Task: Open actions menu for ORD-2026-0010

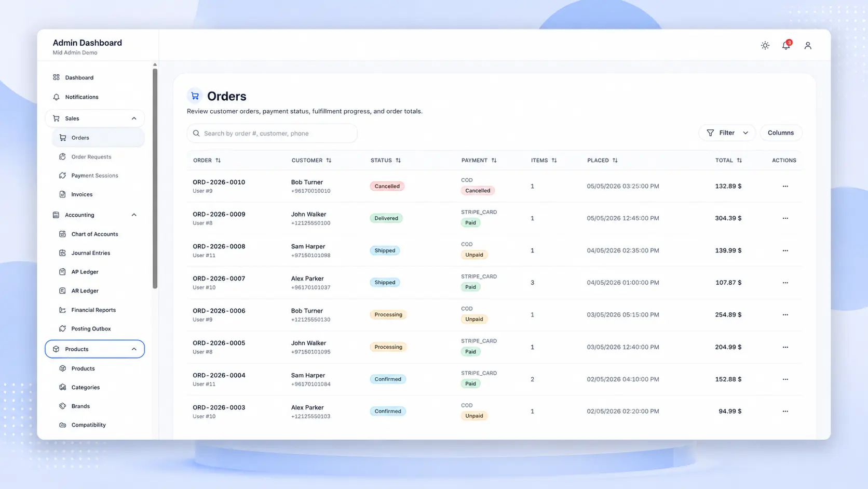Action: (785, 186)
